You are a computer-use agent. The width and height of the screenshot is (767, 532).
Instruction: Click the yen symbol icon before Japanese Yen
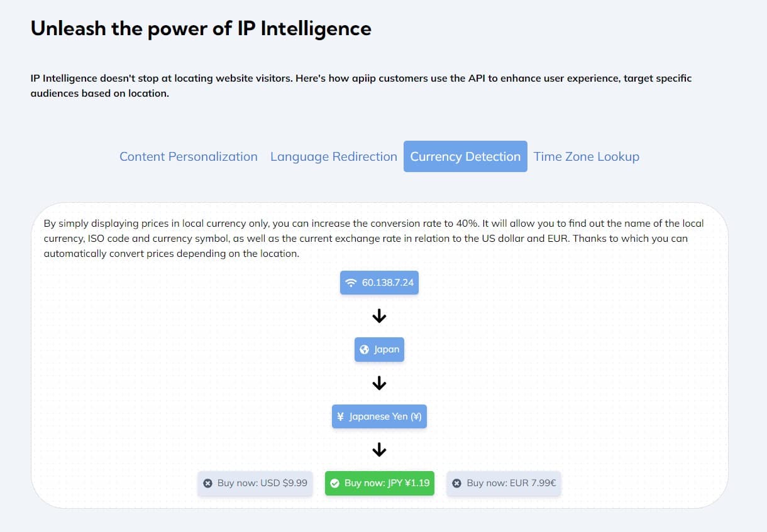(340, 416)
